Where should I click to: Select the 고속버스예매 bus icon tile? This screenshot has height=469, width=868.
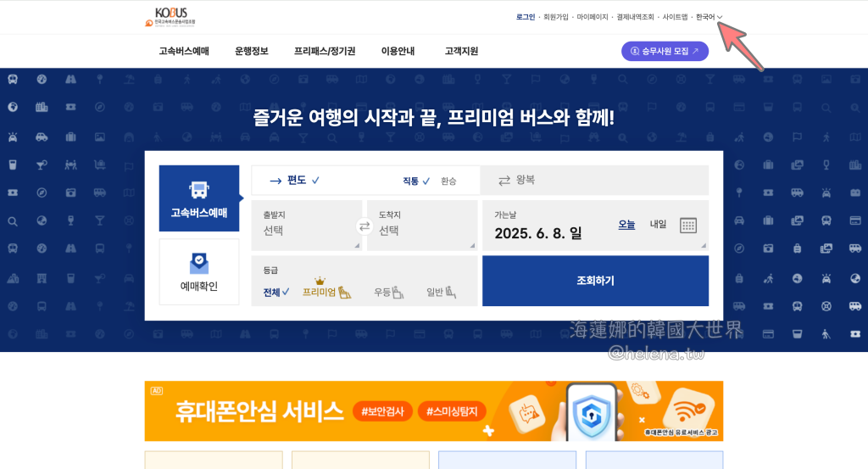(x=199, y=198)
